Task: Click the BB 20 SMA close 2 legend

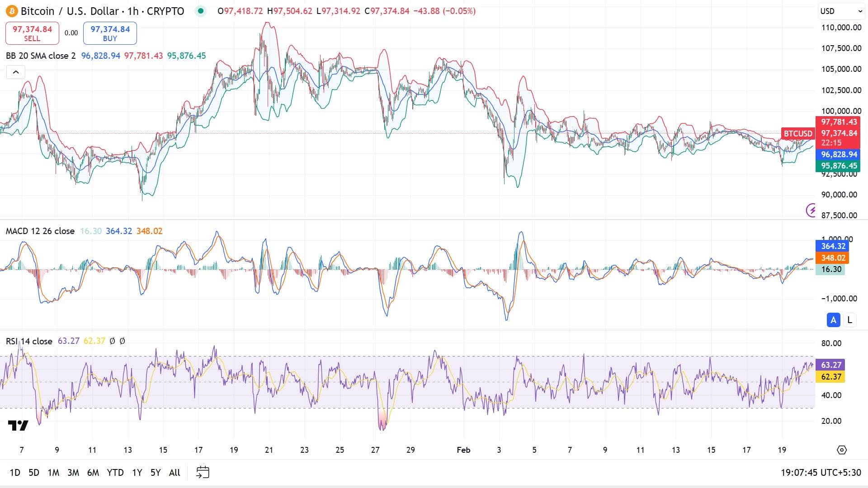Action: [x=41, y=56]
